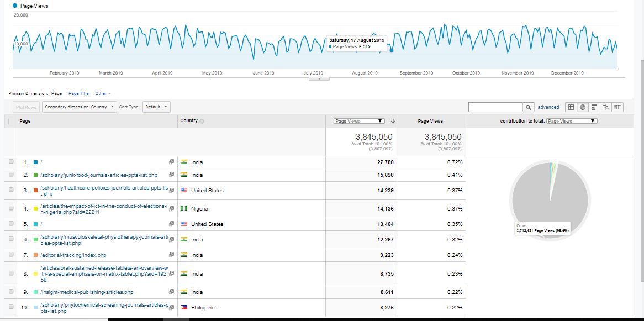
Task: Expand the Sort Type Default dropdown
Action: [x=156, y=107]
